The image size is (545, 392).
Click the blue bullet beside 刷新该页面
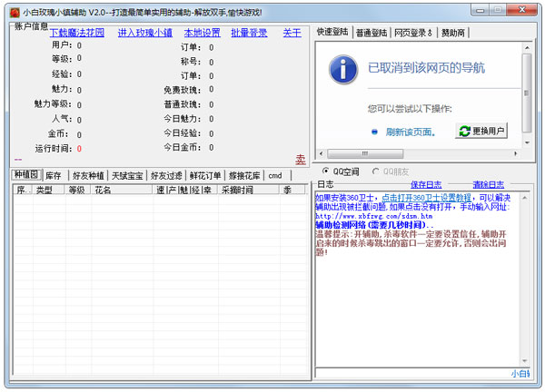coord(373,132)
